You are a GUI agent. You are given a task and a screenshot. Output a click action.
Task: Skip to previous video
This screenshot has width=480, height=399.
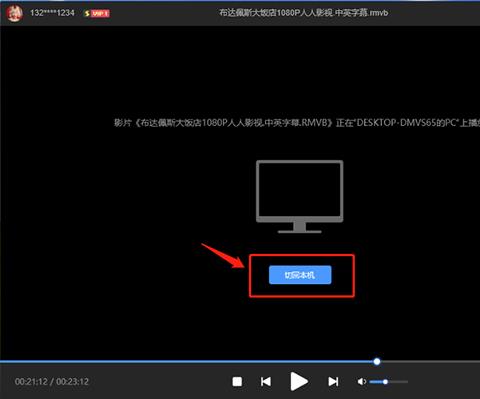pyautogui.click(x=266, y=381)
